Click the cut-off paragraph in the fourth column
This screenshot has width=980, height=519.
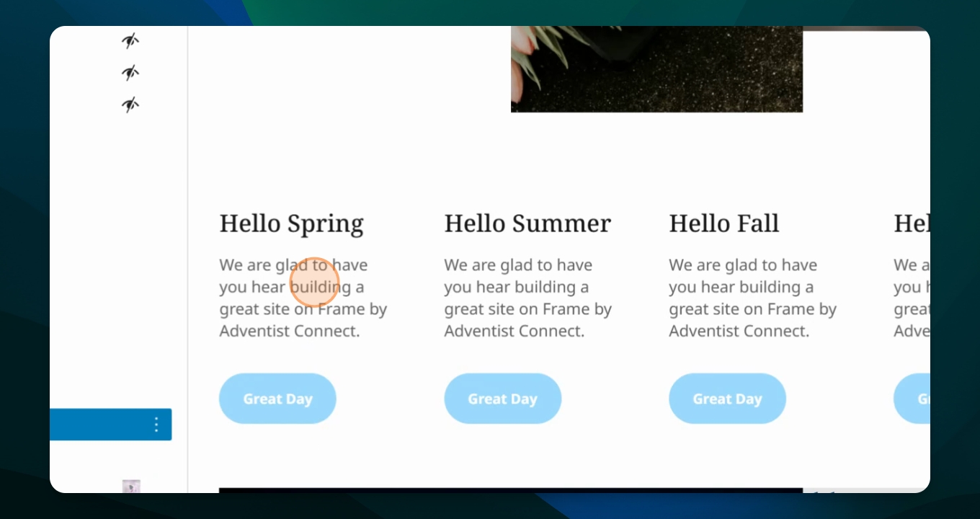point(912,298)
